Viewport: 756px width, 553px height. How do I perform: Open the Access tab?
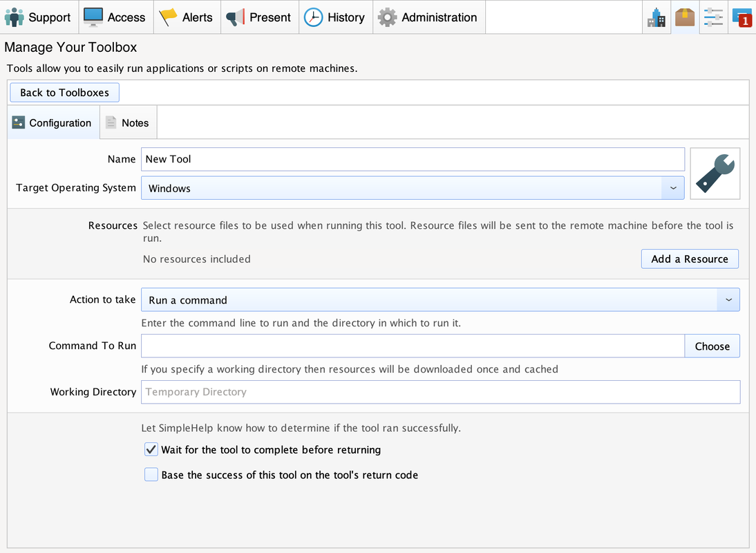pyautogui.click(x=115, y=17)
